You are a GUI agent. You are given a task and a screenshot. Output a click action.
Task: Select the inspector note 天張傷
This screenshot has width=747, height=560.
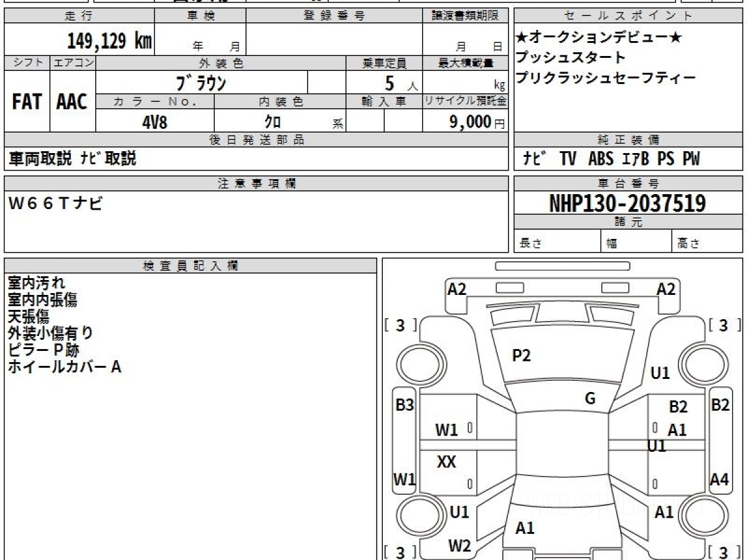point(29,317)
